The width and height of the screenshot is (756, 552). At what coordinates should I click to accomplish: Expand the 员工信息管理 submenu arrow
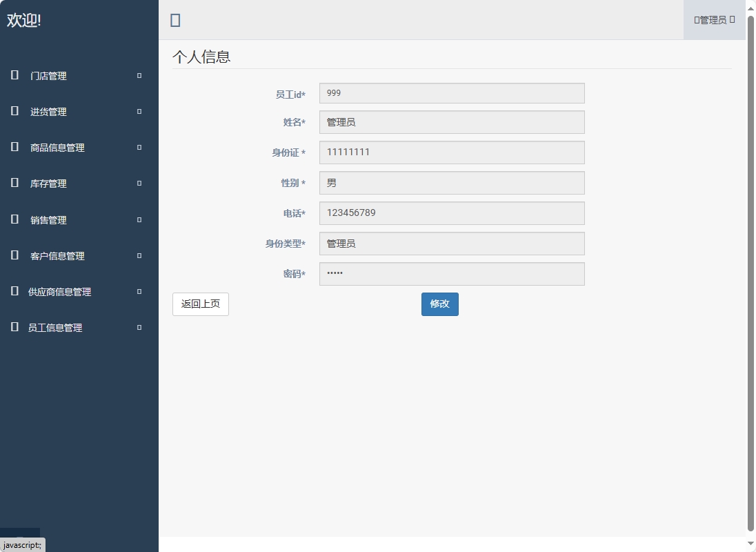coord(138,327)
